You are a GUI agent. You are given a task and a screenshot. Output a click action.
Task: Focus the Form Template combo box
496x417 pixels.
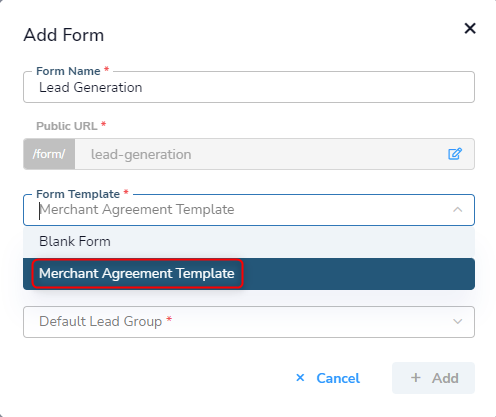[249, 210]
